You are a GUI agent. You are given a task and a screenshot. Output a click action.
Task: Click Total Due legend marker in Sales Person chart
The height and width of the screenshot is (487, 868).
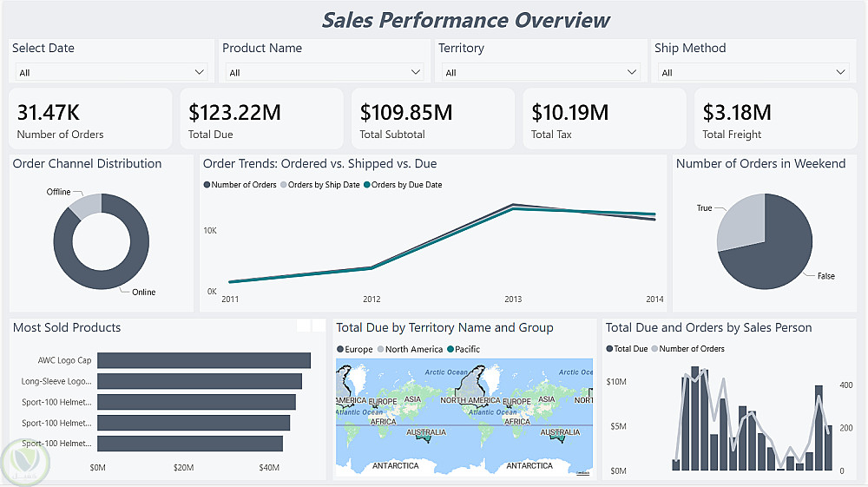pos(609,349)
